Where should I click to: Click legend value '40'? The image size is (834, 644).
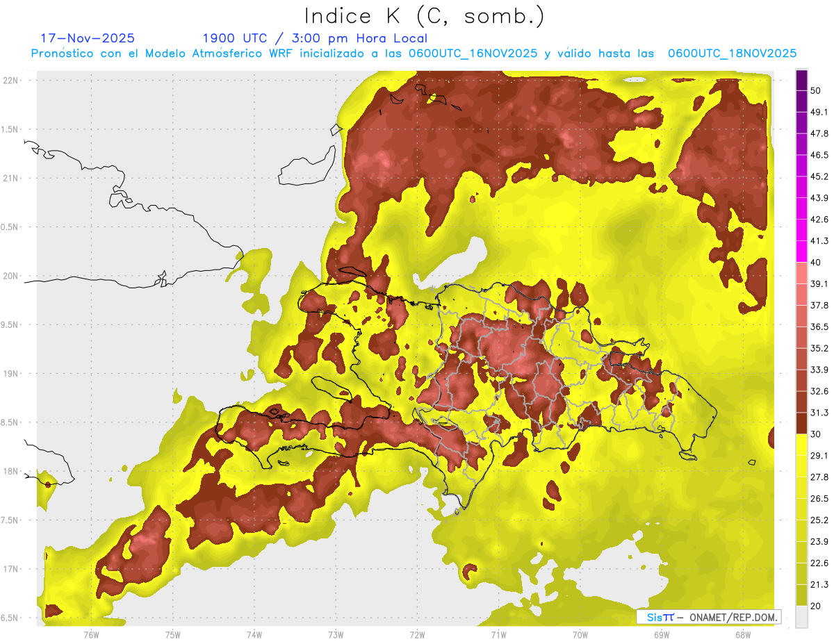(x=817, y=263)
